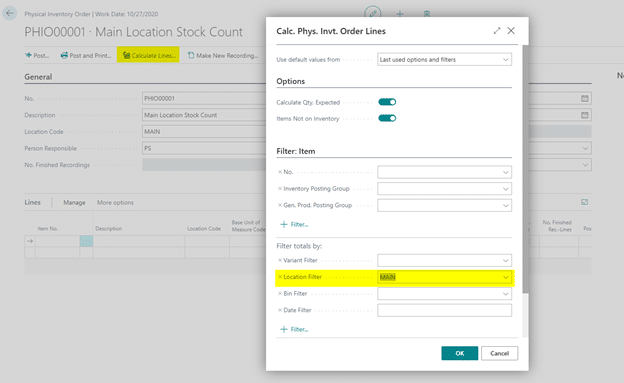Expand the Variant Filter dropdown
Image resolution: width=624 pixels, height=383 pixels.
click(444, 260)
